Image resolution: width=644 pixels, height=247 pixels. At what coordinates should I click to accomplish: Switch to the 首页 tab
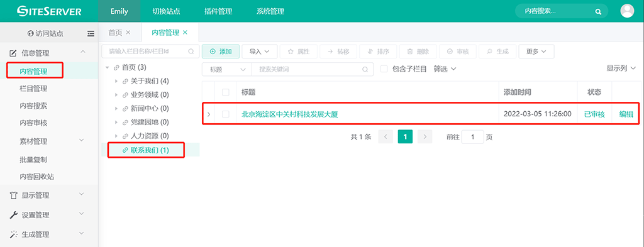115,33
